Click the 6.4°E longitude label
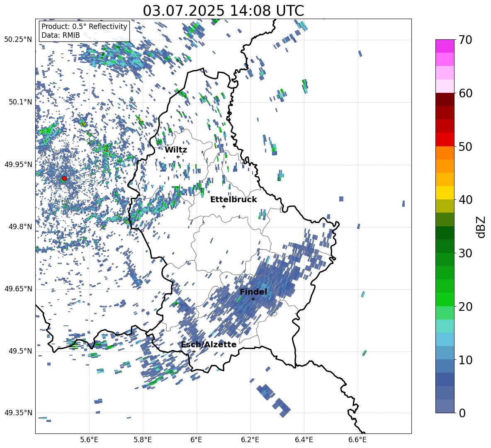The image size is (491, 448). 304,440
